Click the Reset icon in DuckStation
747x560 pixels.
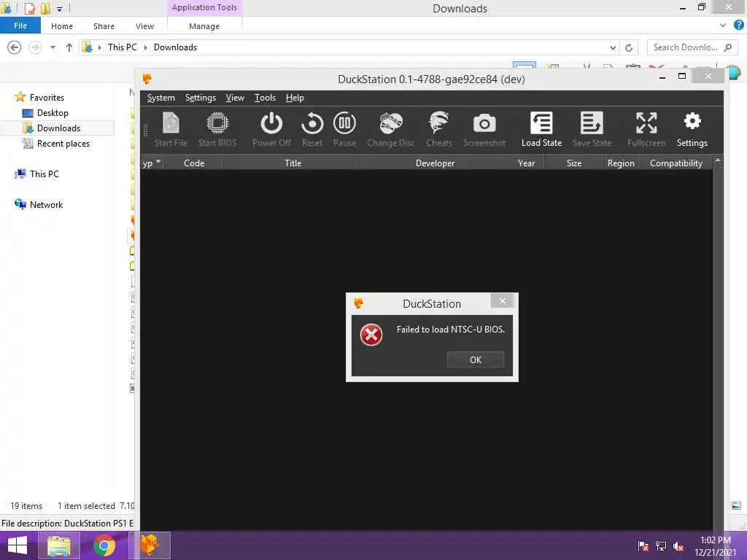point(312,129)
